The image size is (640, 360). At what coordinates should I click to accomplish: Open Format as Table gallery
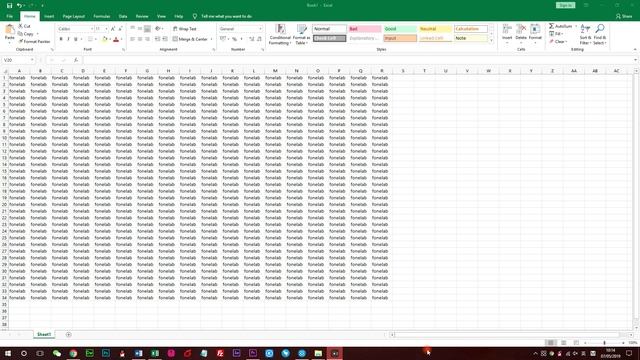click(x=302, y=34)
